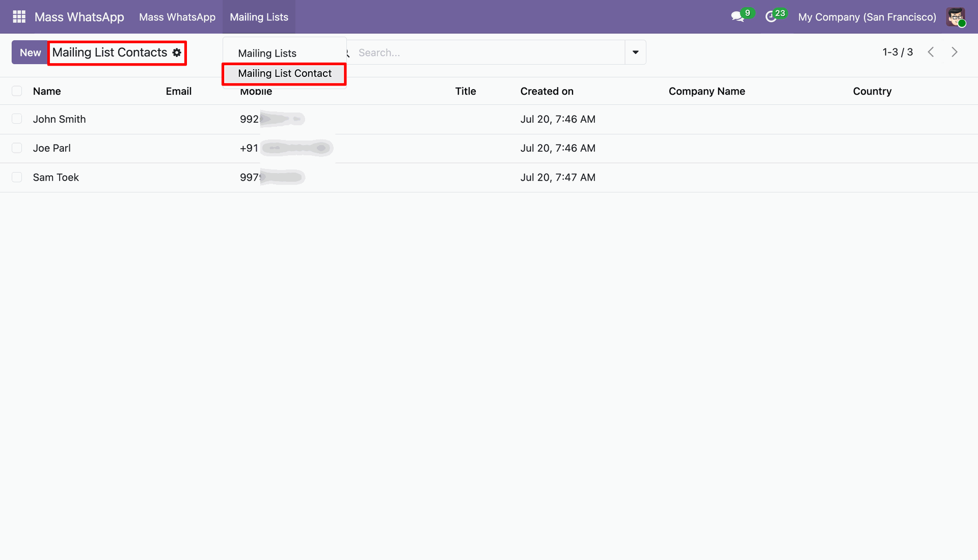Image resolution: width=978 pixels, height=560 pixels.
Task: Sort by the Name column header
Action: click(47, 91)
